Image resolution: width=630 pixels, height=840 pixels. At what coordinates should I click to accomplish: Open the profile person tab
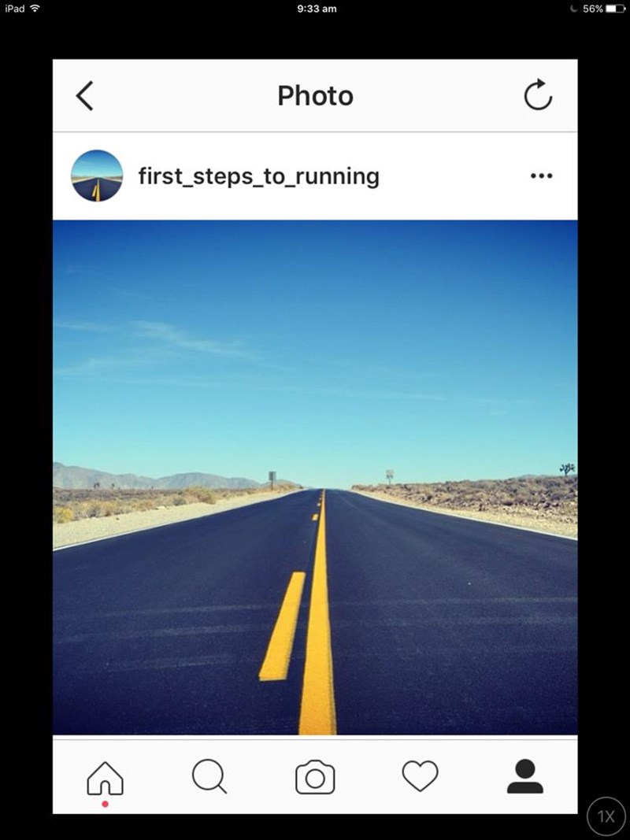click(525, 776)
